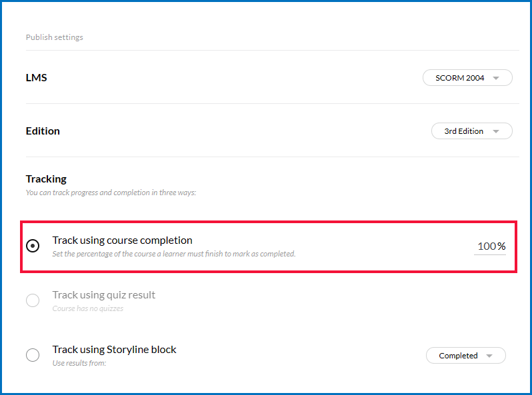The height and width of the screenshot is (395, 532).
Task: Click the "Track using Storyline block" label
Action: point(114,349)
